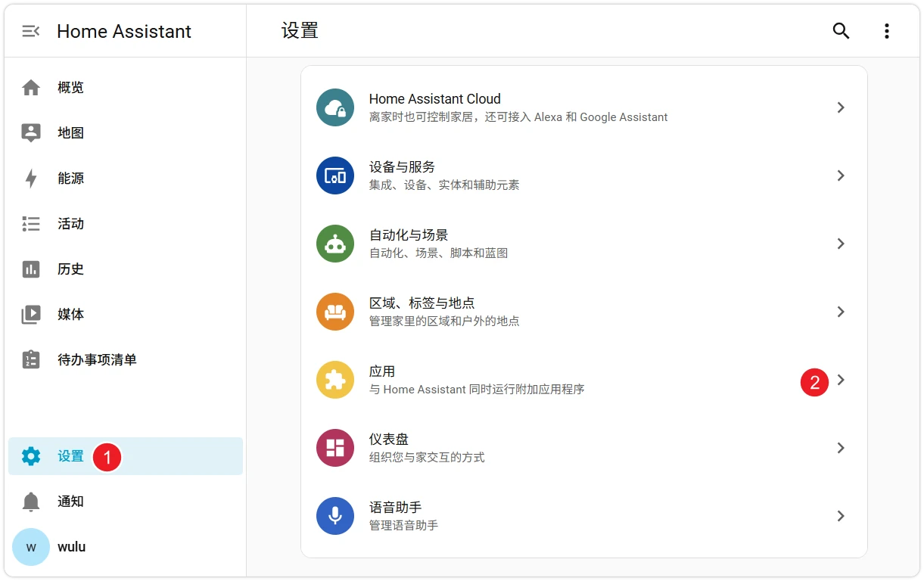Image resolution: width=924 pixels, height=581 pixels.
Task: Click the 仪表盘 title text
Action: point(389,440)
